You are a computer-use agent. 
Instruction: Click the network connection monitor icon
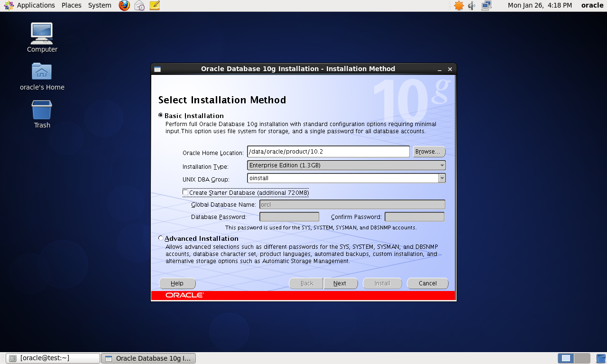pyautogui.click(x=487, y=5)
